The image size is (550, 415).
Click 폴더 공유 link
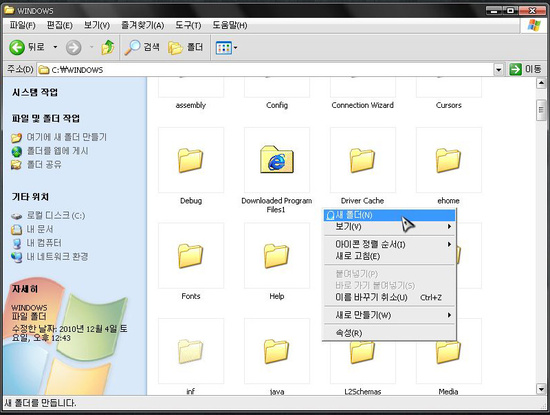tap(44, 164)
